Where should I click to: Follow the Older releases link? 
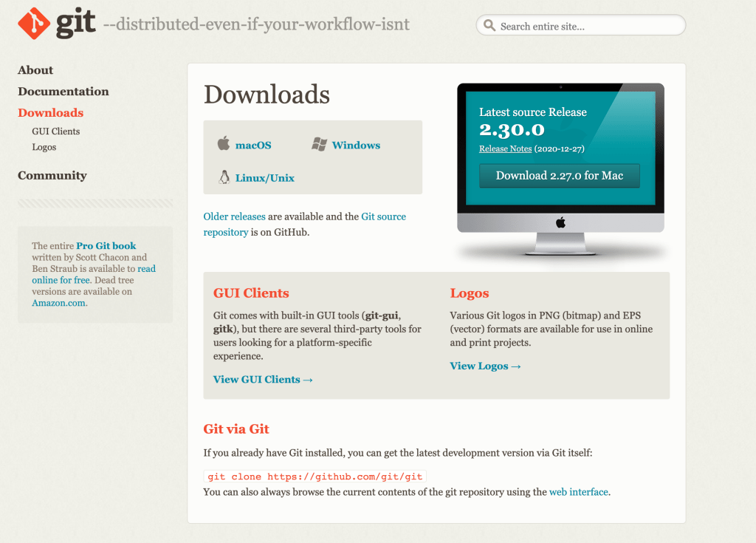click(234, 216)
